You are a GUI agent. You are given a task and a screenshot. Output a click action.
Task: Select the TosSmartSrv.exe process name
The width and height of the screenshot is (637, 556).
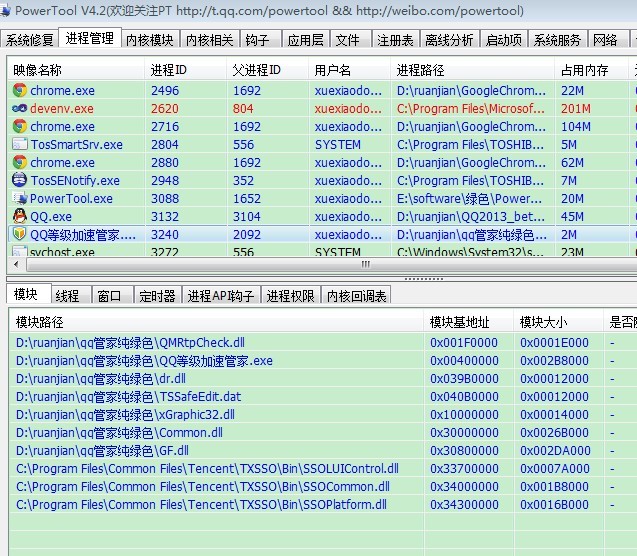(77, 144)
